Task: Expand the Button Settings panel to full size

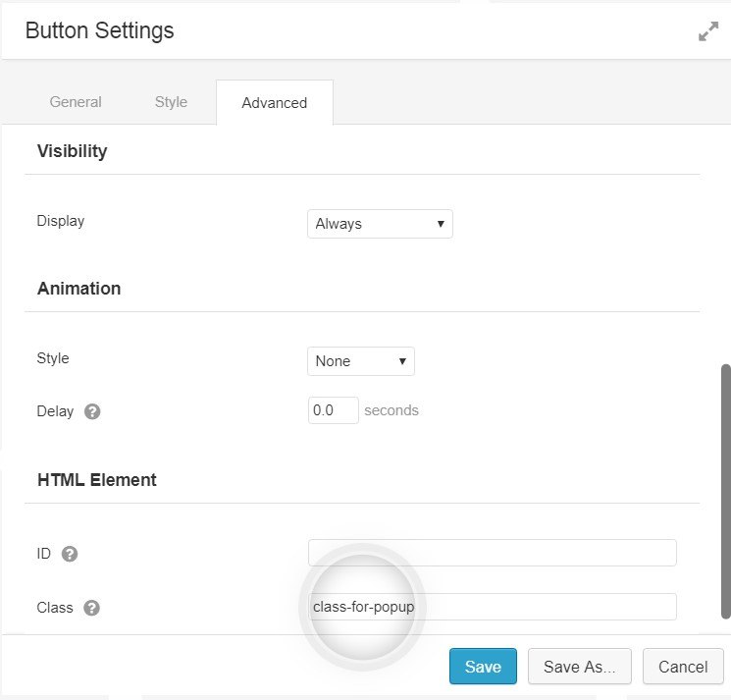Action: tap(708, 31)
